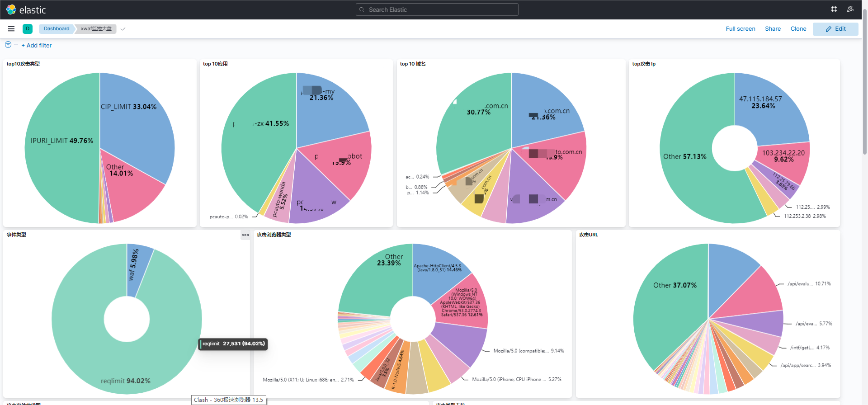Add a new filter
868x405 pixels.
37,45
